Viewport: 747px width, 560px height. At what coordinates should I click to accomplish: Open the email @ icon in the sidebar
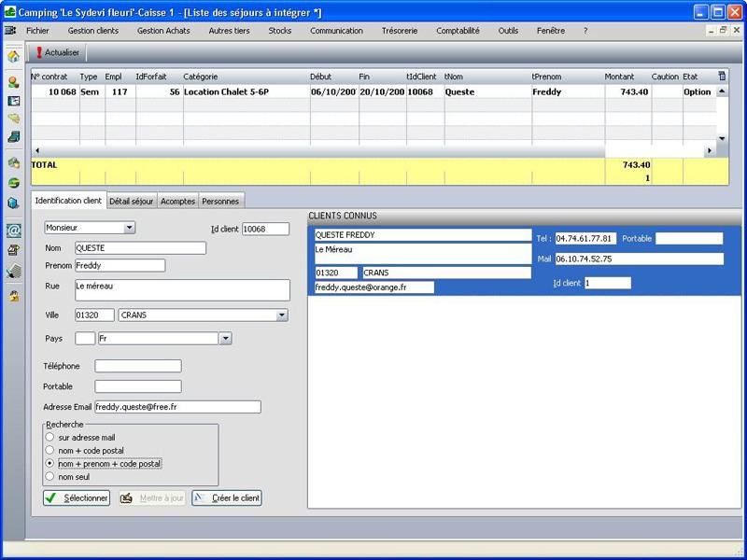tap(13, 230)
